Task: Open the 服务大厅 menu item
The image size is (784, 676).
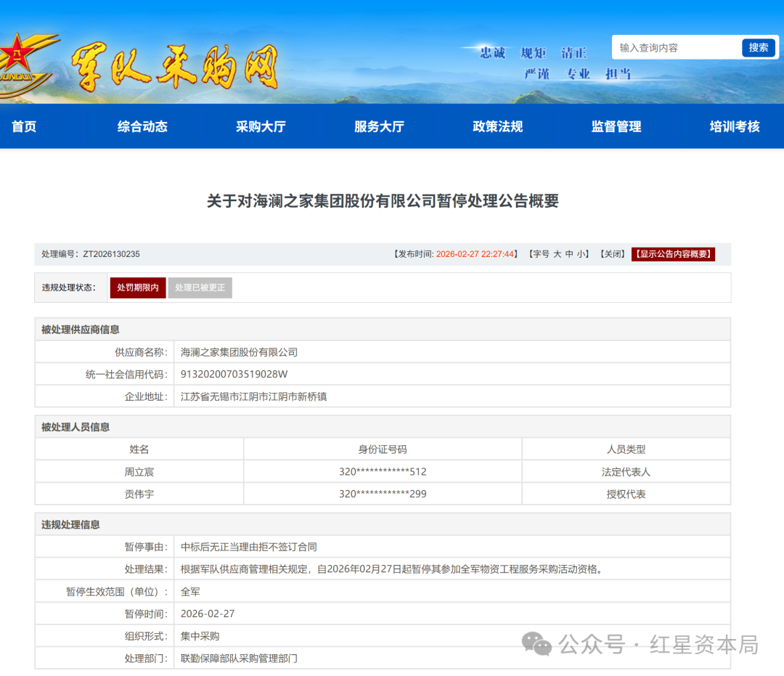Action: [x=380, y=126]
